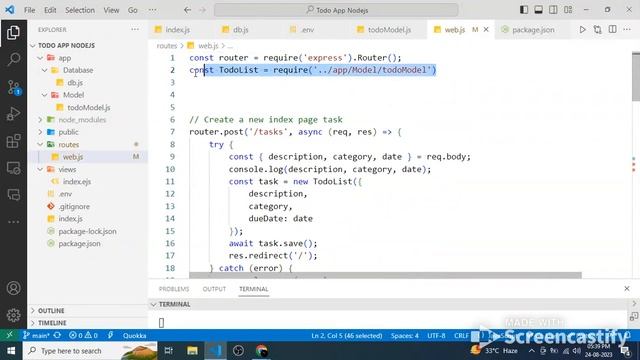640x360 pixels.
Task: Open the File menu
Action: [x=29, y=10]
